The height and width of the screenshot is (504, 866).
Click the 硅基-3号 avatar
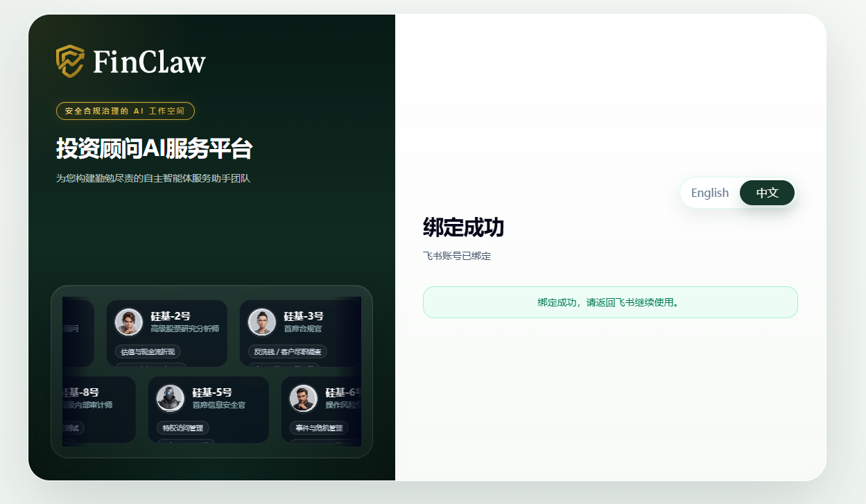[262, 322]
